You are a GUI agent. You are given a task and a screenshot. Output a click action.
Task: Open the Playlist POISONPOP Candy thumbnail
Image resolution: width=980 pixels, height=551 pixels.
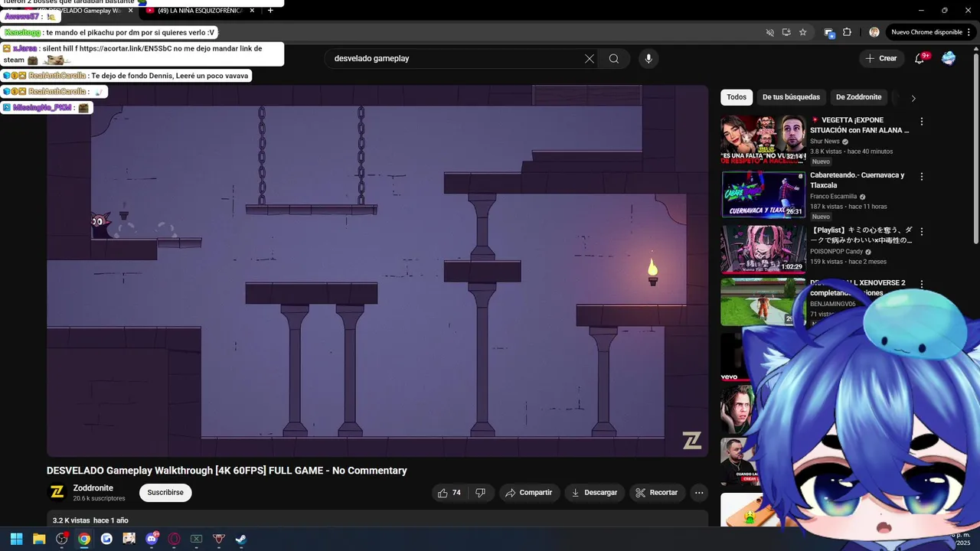[763, 249]
